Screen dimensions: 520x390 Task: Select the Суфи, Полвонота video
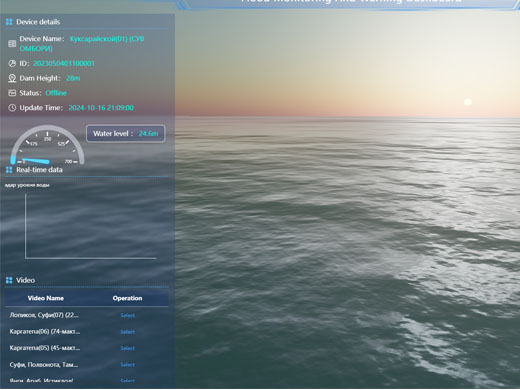click(x=127, y=364)
